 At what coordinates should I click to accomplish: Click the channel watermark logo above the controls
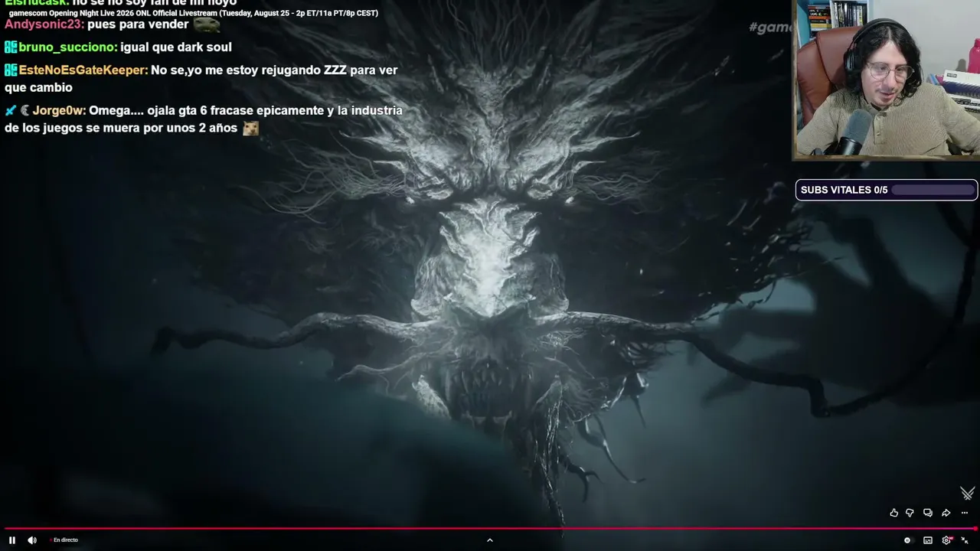tap(967, 493)
